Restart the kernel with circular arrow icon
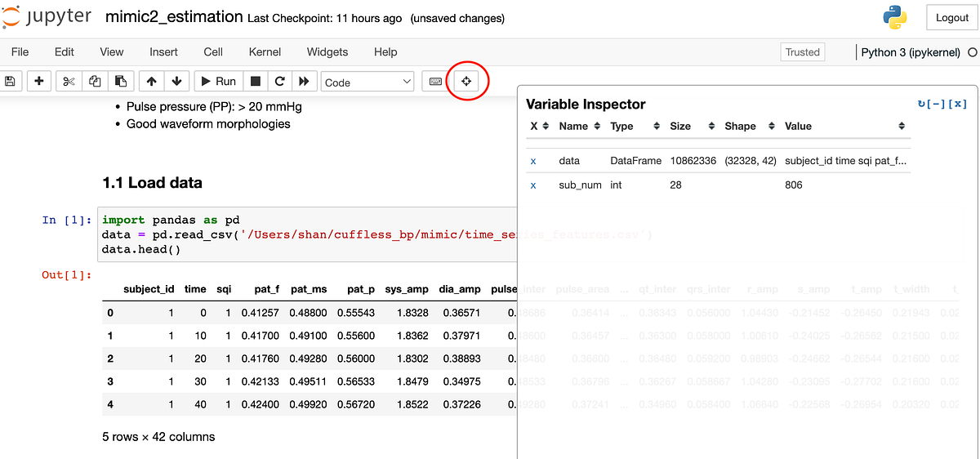980x459 pixels. click(279, 82)
